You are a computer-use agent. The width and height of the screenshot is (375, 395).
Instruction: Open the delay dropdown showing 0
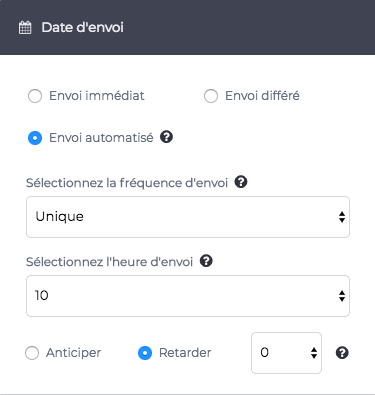pyautogui.click(x=286, y=353)
